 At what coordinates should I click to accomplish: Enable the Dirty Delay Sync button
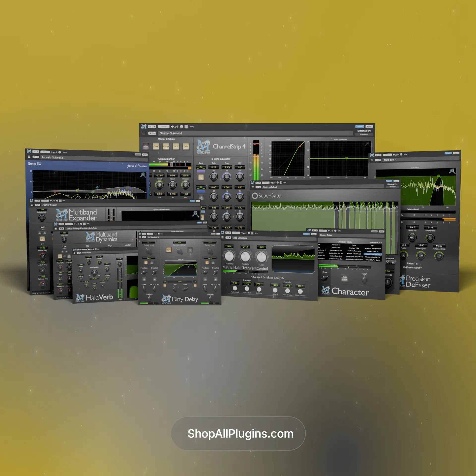tap(169, 250)
